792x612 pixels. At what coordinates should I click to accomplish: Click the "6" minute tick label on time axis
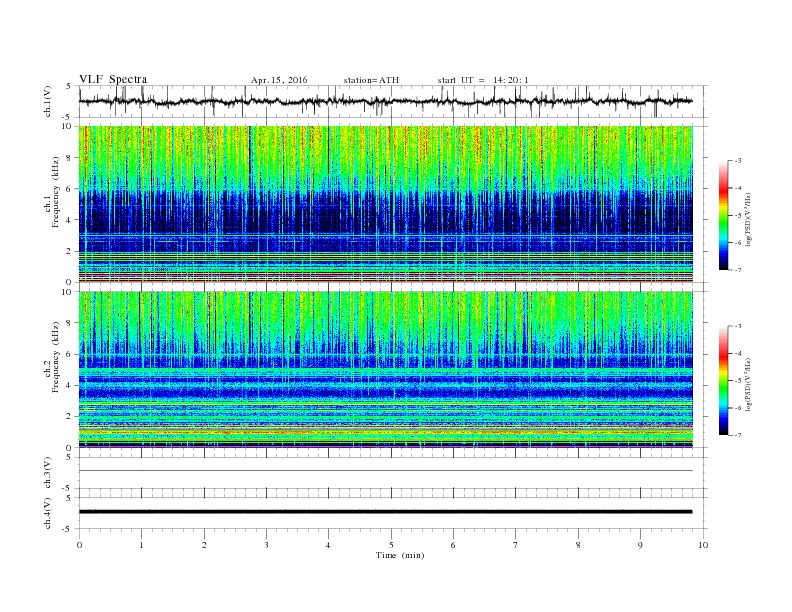453,545
